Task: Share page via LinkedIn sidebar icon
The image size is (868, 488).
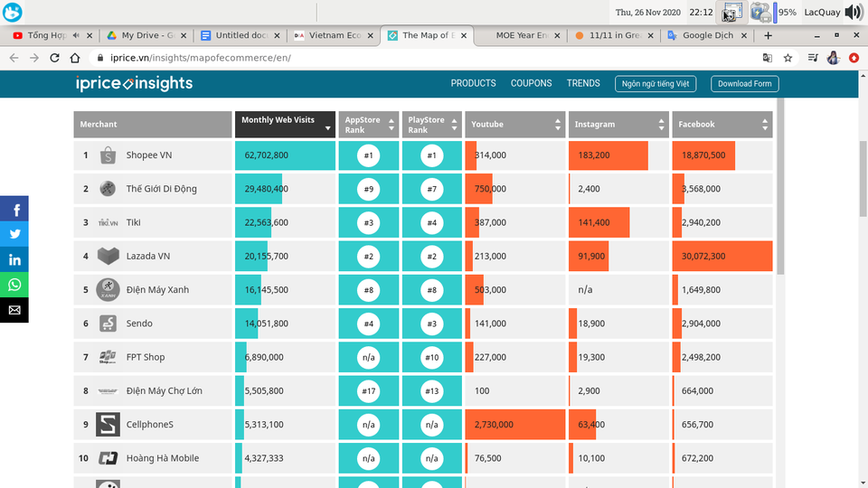Action: tap(14, 259)
